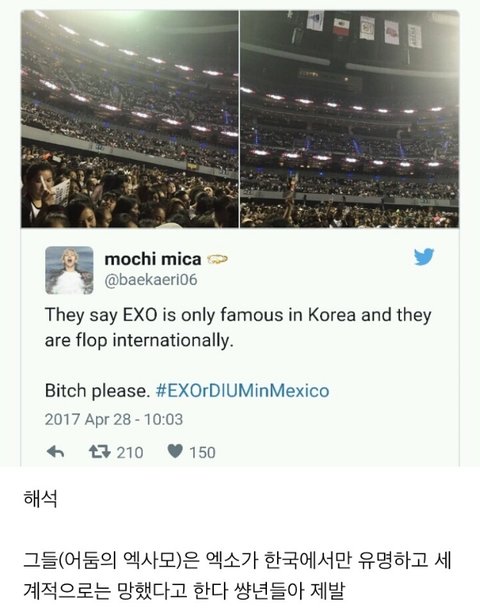Click the heart like icon
This screenshot has height=615, width=480.
(175, 451)
